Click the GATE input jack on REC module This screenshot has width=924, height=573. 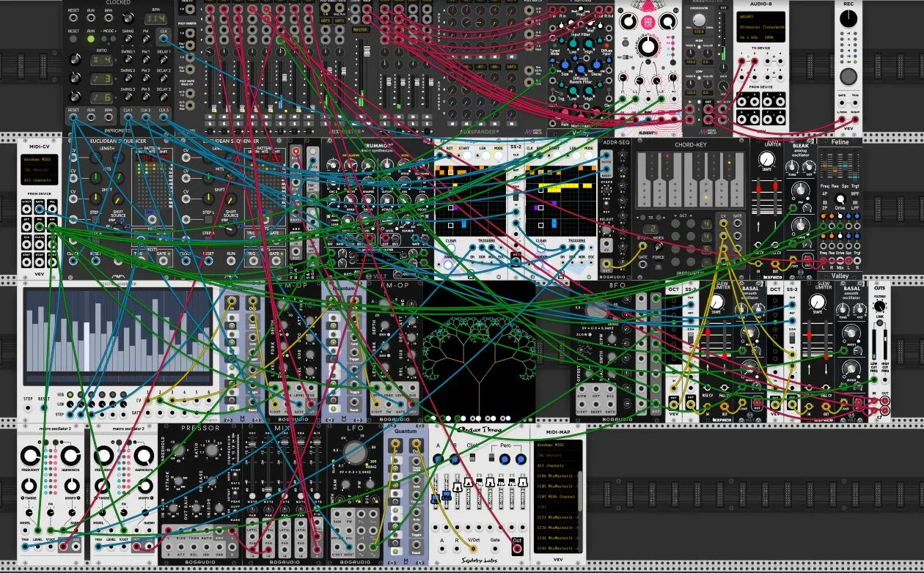[841, 103]
